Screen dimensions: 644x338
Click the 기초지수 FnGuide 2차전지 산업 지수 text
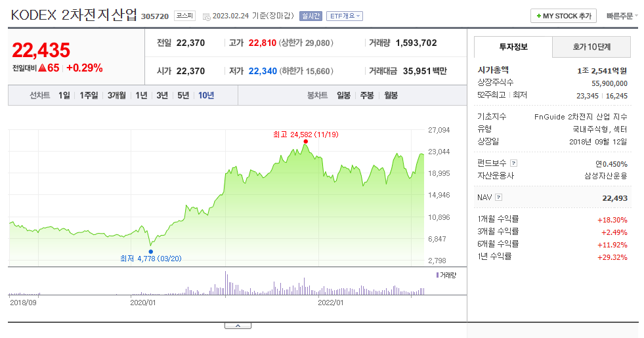[581, 117]
